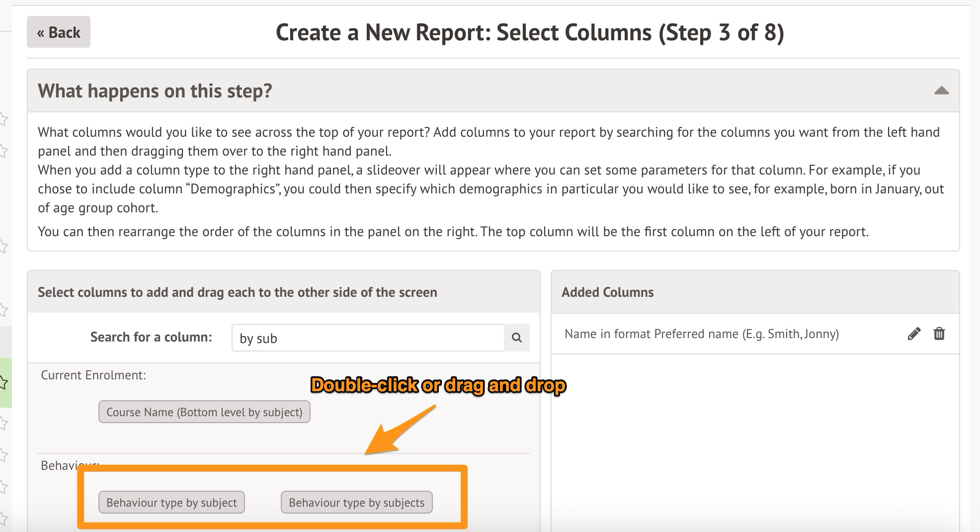This screenshot has height=532, width=980.
Task: Click the 'Added Columns' panel header
Action: click(607, 292)
